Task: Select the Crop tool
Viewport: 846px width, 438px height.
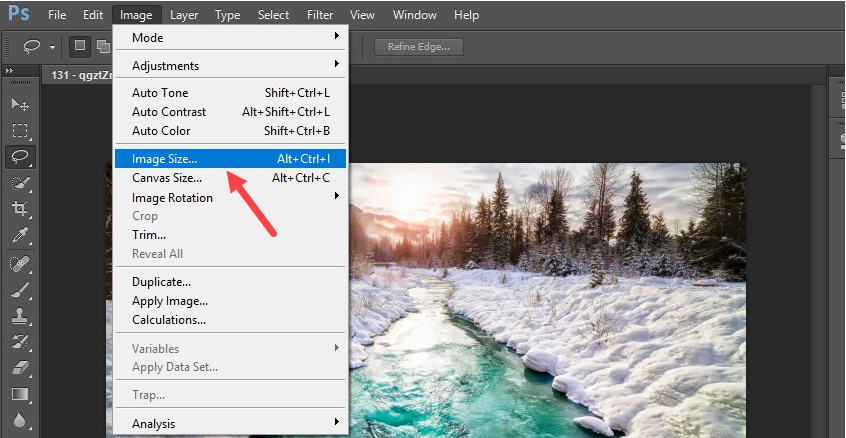Action: (19, 209)
